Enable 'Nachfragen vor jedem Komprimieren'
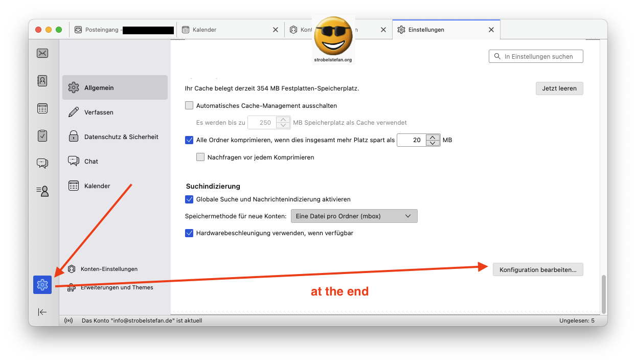 pos(200,157)
